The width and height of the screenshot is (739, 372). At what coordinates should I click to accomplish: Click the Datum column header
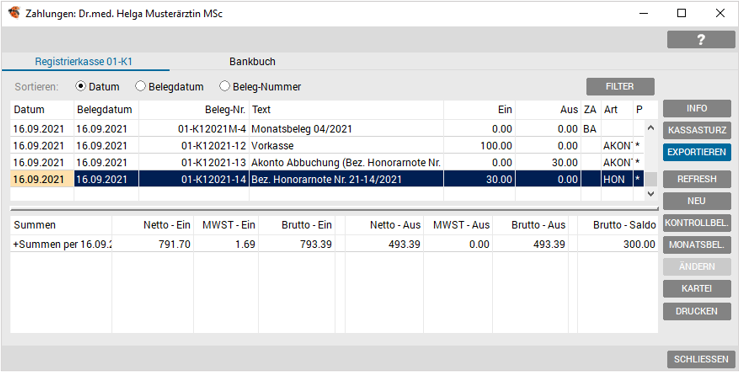[42, 109]
